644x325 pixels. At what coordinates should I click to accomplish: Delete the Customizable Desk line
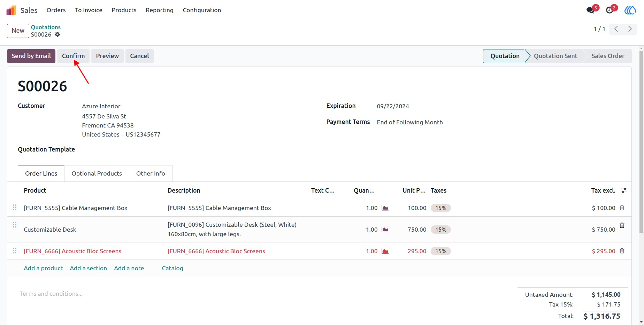pyautogui.click(x=622, y=225)
